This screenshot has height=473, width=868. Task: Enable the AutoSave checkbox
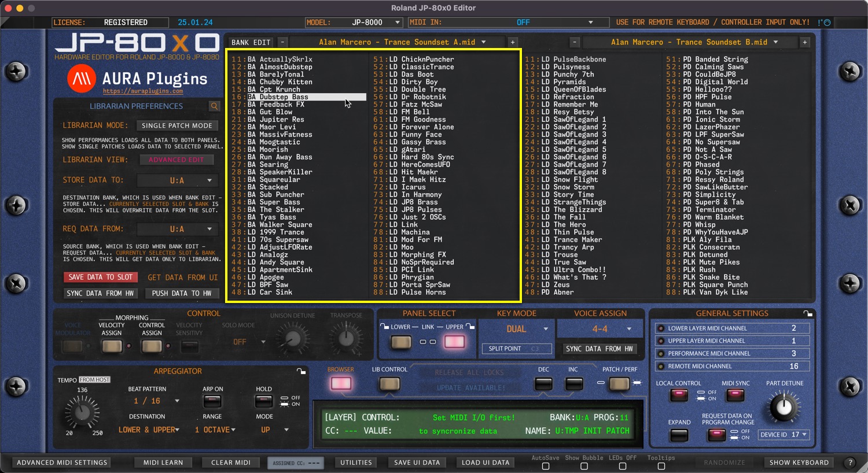(x=545, y=466)
